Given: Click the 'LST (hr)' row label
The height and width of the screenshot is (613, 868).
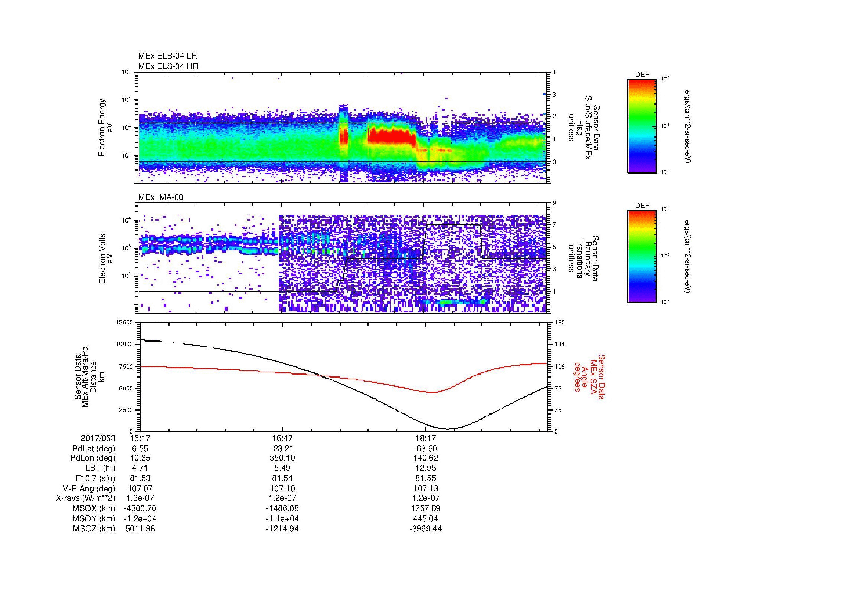Looking at the screenshot, I should (100, 468).
